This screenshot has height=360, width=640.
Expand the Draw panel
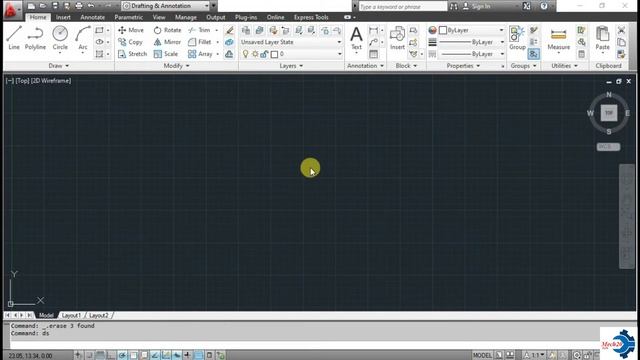(59, 66)
